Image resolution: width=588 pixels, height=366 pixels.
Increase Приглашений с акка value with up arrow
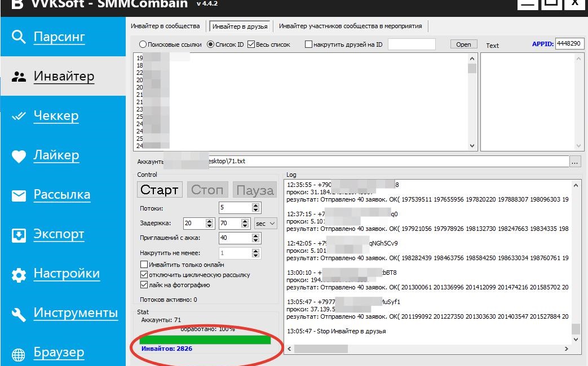[x=256, y=235]
